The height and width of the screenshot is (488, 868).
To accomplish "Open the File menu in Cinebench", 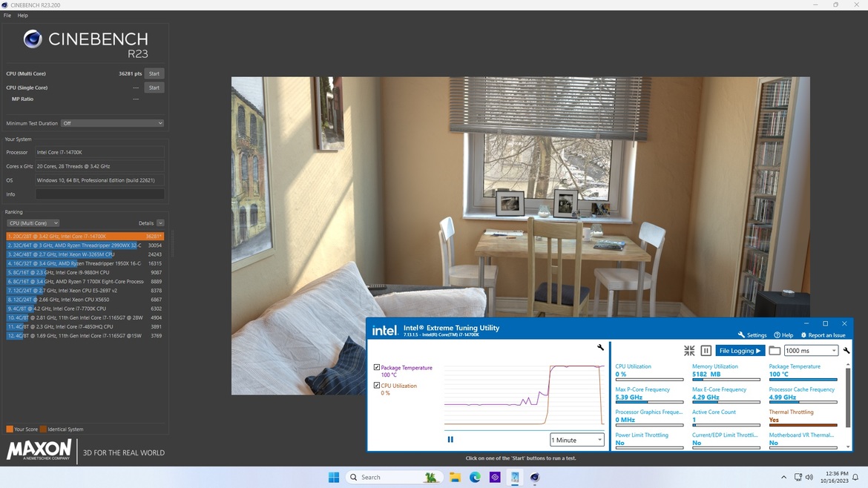I will [7, 16].
